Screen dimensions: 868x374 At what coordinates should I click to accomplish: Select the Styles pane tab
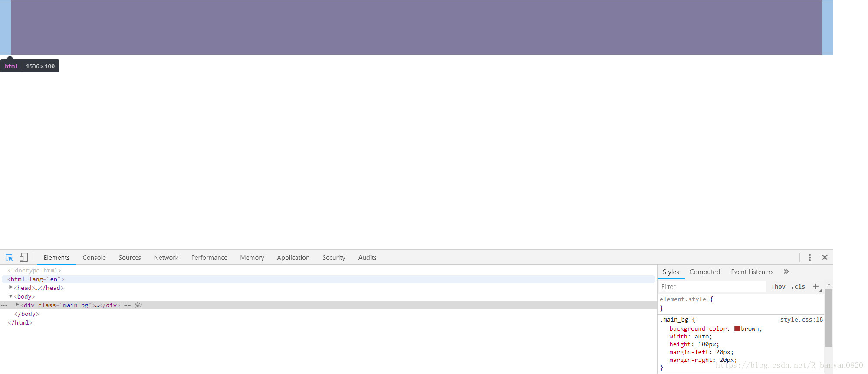(x=671, y=272)
